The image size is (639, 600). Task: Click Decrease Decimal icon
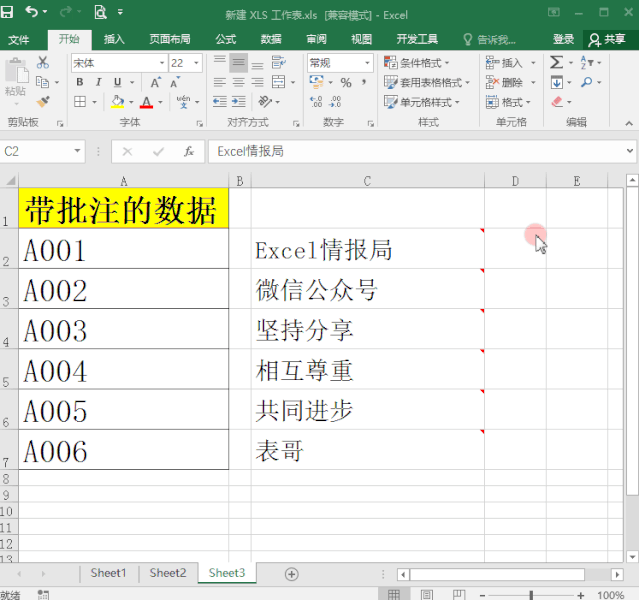click(335, 101)
